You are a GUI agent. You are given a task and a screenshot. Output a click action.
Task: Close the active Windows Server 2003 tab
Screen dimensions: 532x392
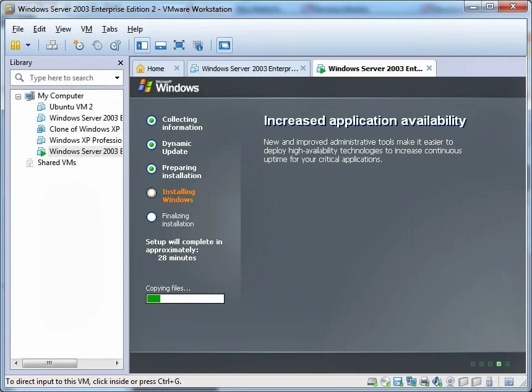tap(429, 68)
